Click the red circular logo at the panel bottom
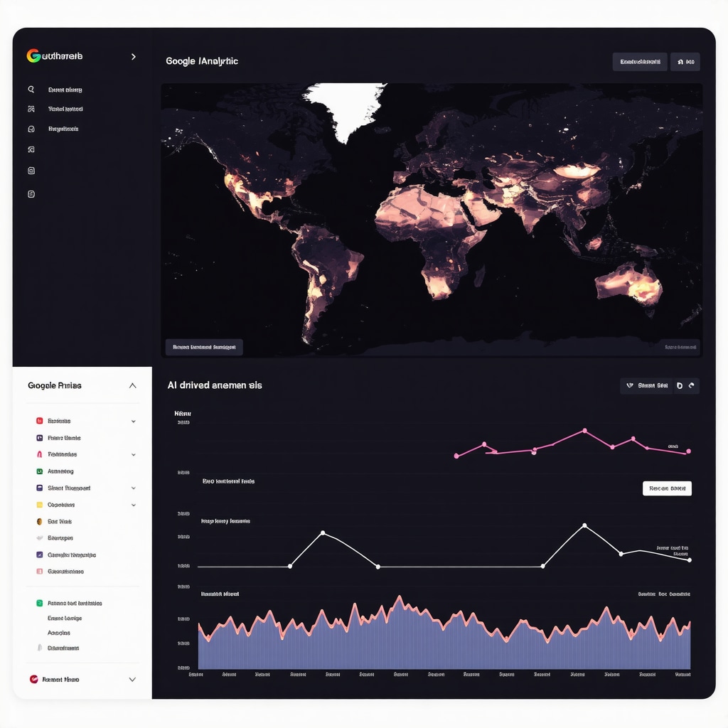The image size is (728, 728). click(x=34, y=679)
